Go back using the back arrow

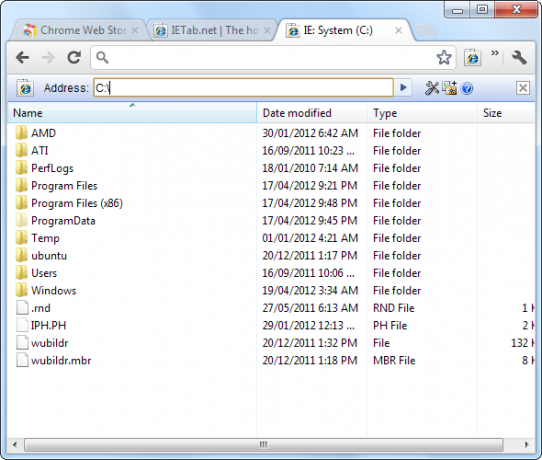coord(22,57)
